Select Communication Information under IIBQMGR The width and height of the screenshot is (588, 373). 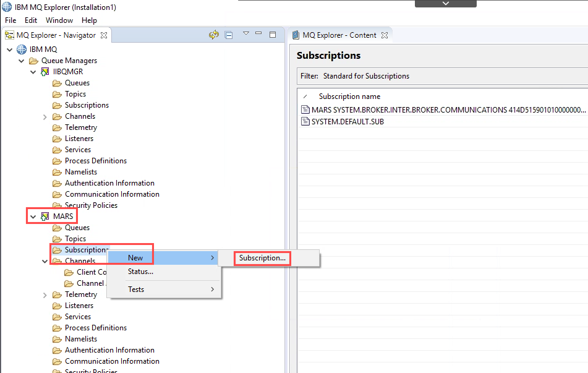tap(112, 194)
